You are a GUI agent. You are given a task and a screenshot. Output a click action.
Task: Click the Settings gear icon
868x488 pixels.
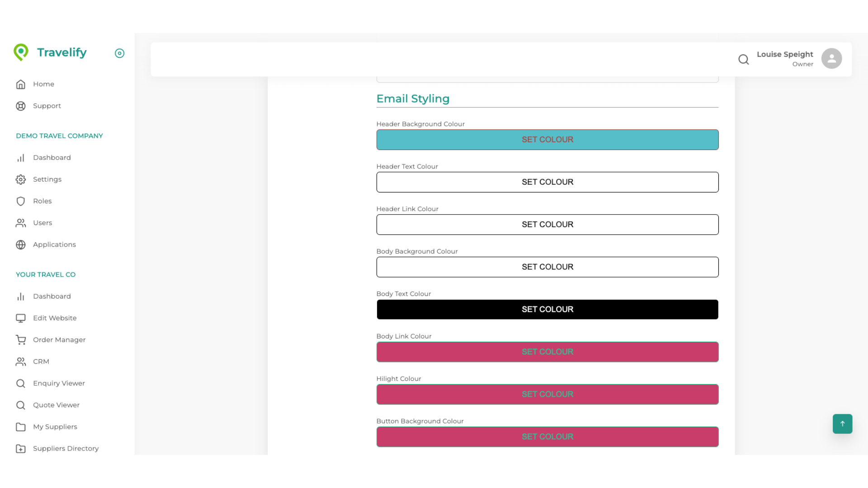point(21,179)
